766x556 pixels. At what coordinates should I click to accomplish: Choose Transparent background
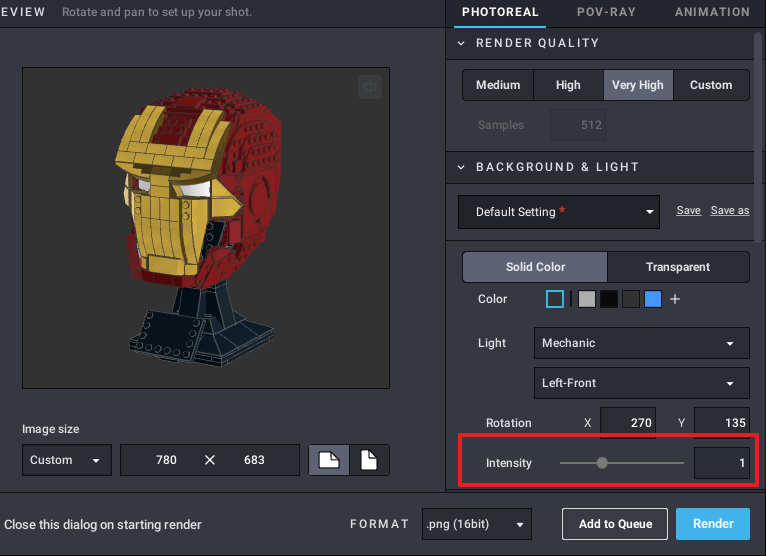pos(678,267)
